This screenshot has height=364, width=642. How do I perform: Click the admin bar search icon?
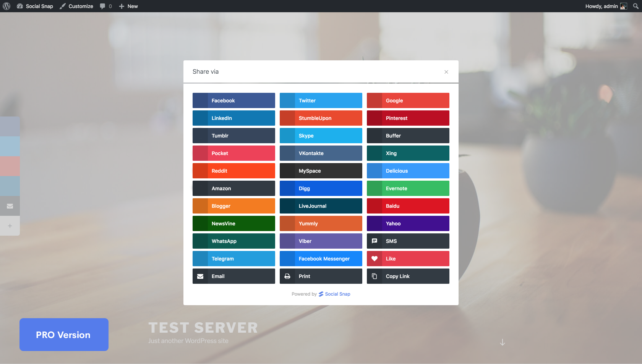coord(636,6)
